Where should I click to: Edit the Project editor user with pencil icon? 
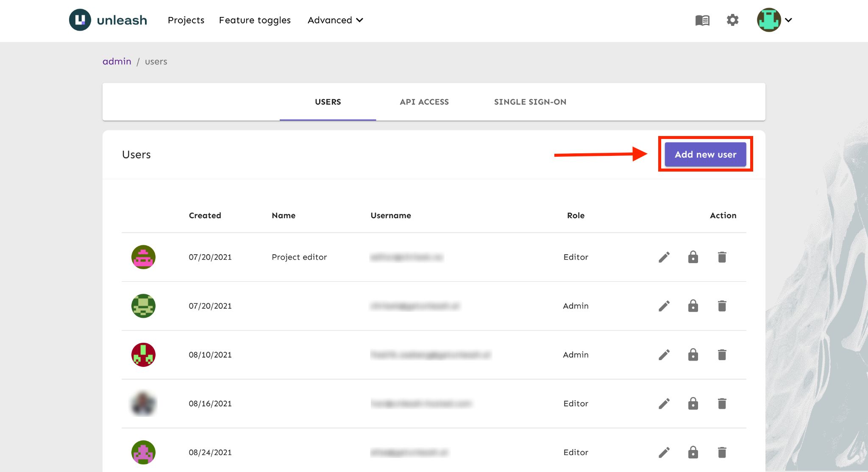664,257
